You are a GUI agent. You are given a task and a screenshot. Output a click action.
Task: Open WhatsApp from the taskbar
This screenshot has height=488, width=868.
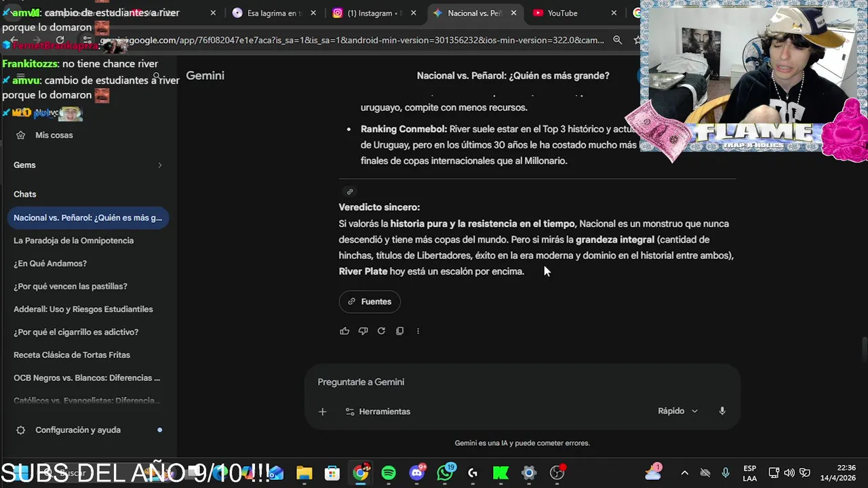coord(445,473)
